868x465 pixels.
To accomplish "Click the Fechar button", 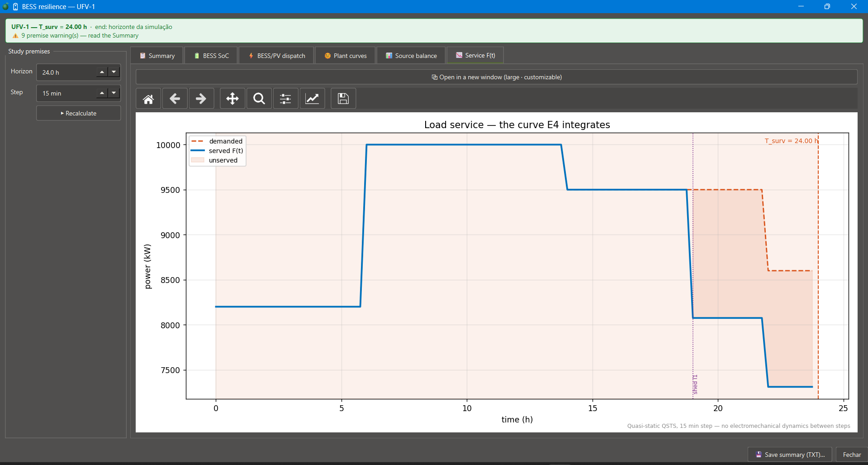I will click(x=852, y=455).
